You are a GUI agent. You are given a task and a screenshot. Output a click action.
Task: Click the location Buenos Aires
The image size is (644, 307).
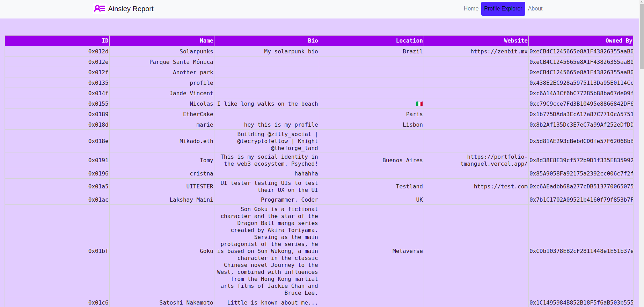click(x=402, y=160)
